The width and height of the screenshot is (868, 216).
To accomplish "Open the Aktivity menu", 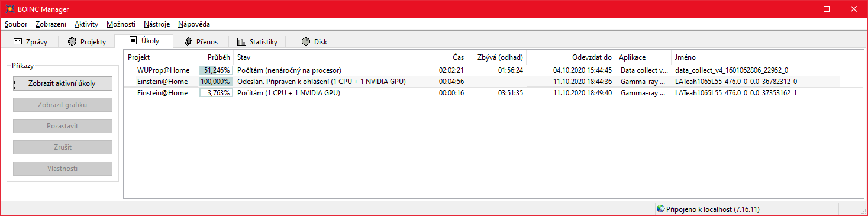I will click(86, 24).
